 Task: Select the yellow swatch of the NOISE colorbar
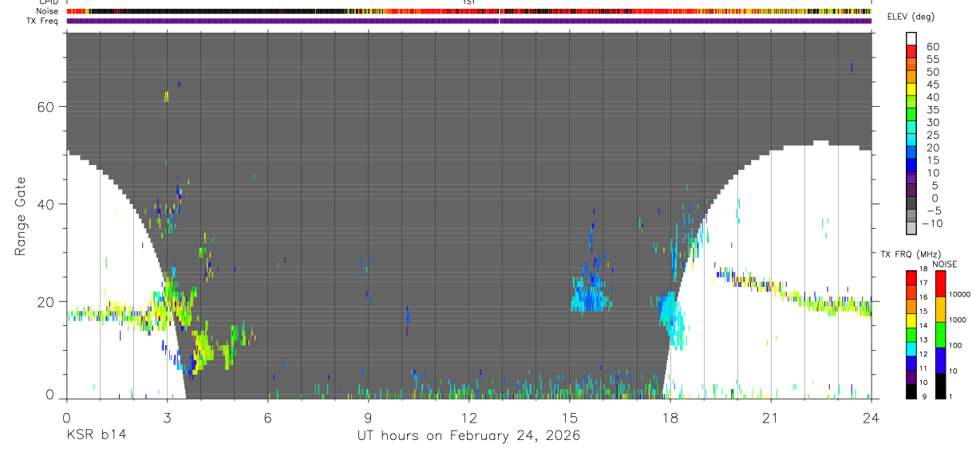940,309
